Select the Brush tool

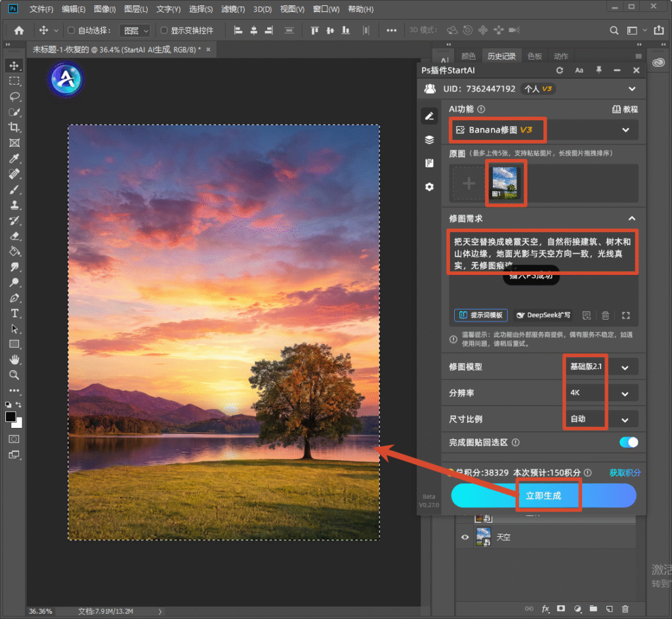[x=14, y=190]
